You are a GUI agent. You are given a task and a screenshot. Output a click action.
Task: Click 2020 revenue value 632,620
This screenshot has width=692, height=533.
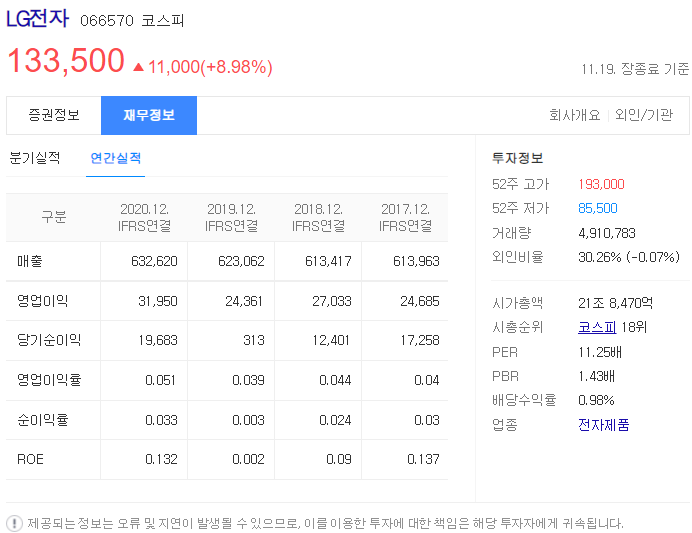coord(154,261)
